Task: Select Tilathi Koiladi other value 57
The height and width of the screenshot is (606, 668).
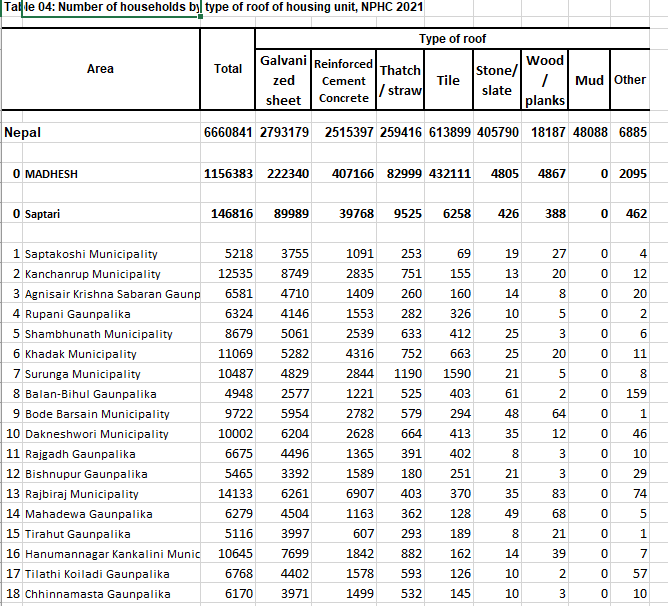Action: (x=630, y=574)
